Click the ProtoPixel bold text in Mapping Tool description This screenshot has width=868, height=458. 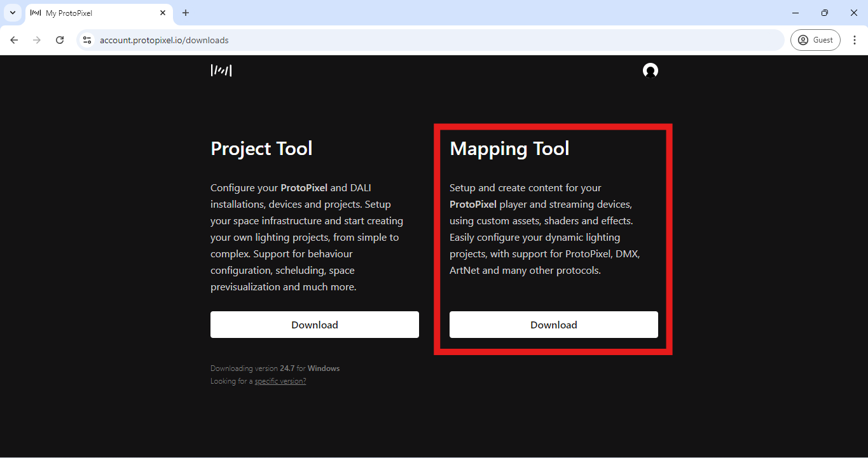472,204
